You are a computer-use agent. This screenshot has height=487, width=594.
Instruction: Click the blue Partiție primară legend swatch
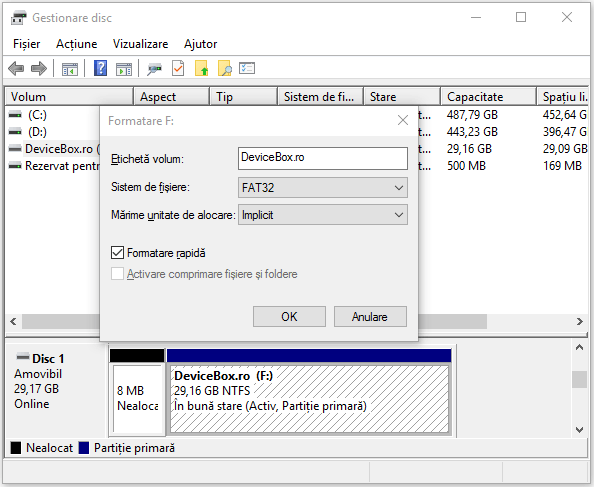tap(84, 448)
